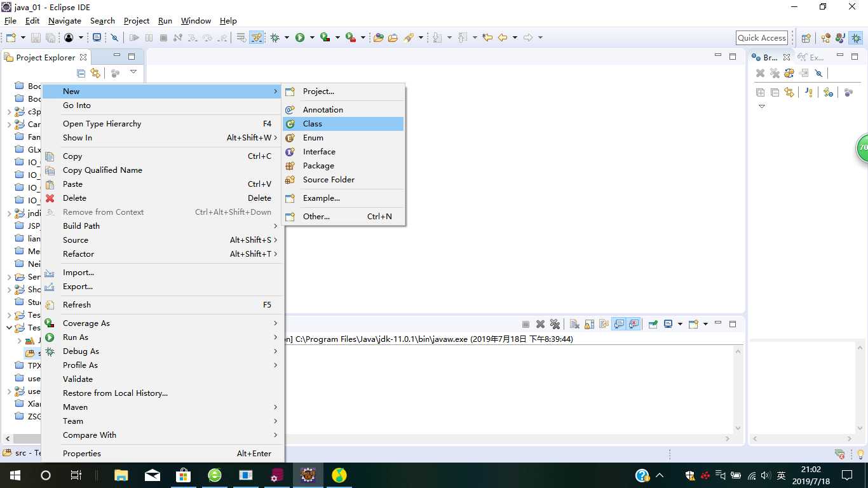Screen dimensions: 868x488
Task: Open the console icon in main toolbar
Action: tap(97, 37)
